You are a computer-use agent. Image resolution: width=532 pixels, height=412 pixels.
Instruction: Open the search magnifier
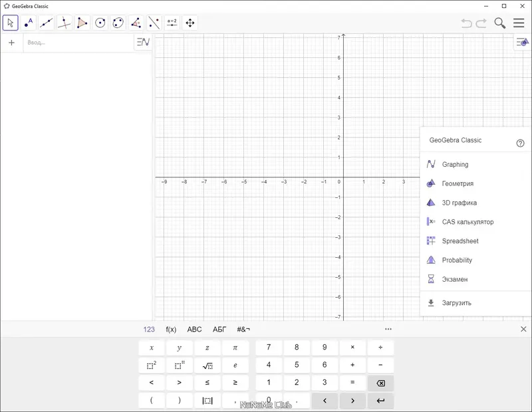(x=500, y=23)
